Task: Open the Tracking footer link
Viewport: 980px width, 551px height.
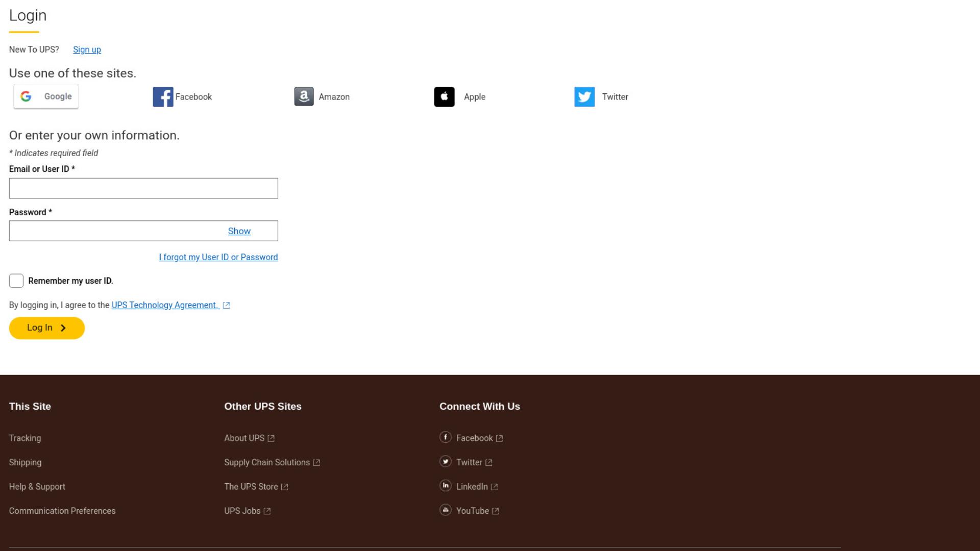Action: pyautogui.click(x=25, y=438)
